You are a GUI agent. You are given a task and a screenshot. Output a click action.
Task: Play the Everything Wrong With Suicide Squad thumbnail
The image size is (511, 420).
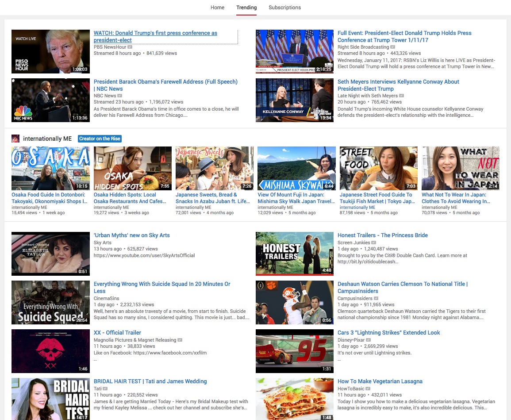pyautogui.click(x=50, y=302)
